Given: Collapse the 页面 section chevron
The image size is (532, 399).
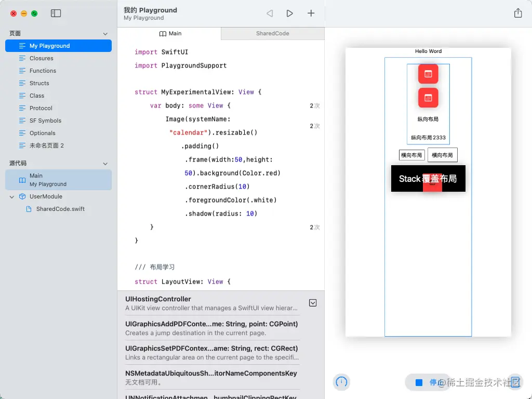Looking at the screenshot, I should coord(105,34).
